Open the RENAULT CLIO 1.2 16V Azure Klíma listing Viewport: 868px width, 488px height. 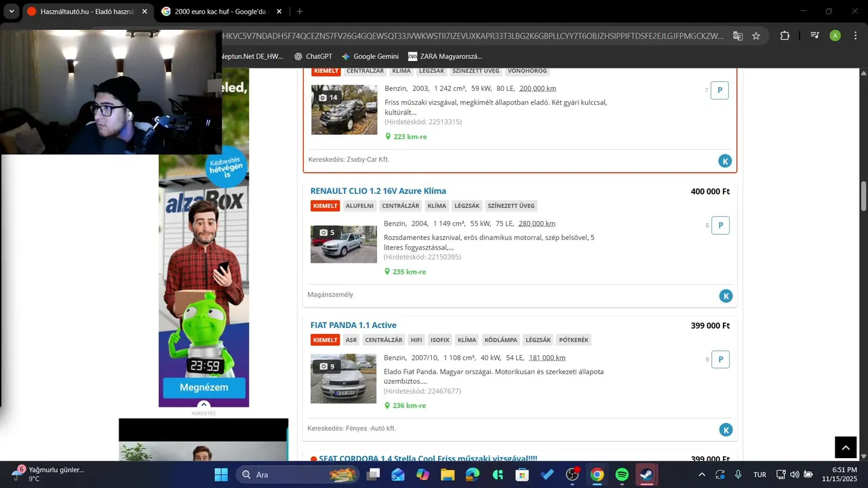point(378,191)
